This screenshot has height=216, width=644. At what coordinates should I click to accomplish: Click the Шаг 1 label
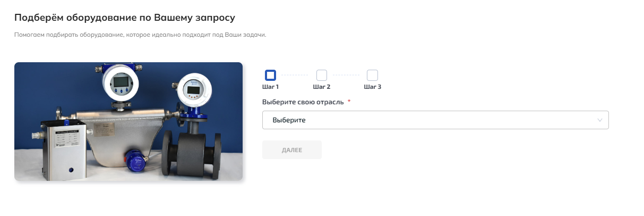[x=270, y=87]
